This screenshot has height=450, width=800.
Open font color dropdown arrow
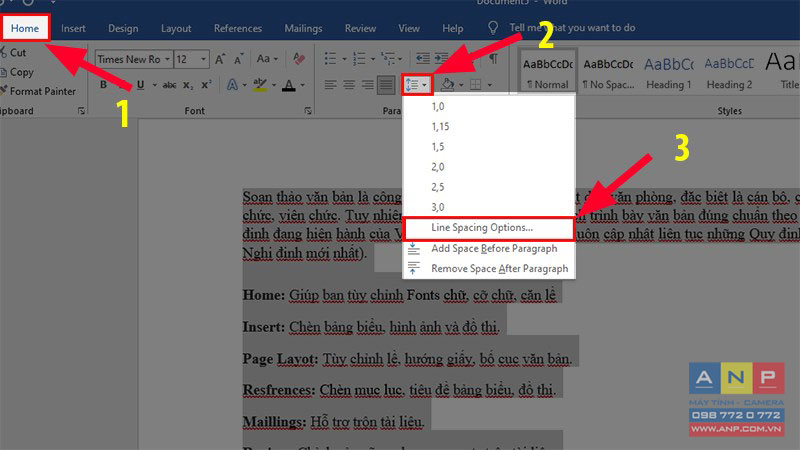(303, 85)
